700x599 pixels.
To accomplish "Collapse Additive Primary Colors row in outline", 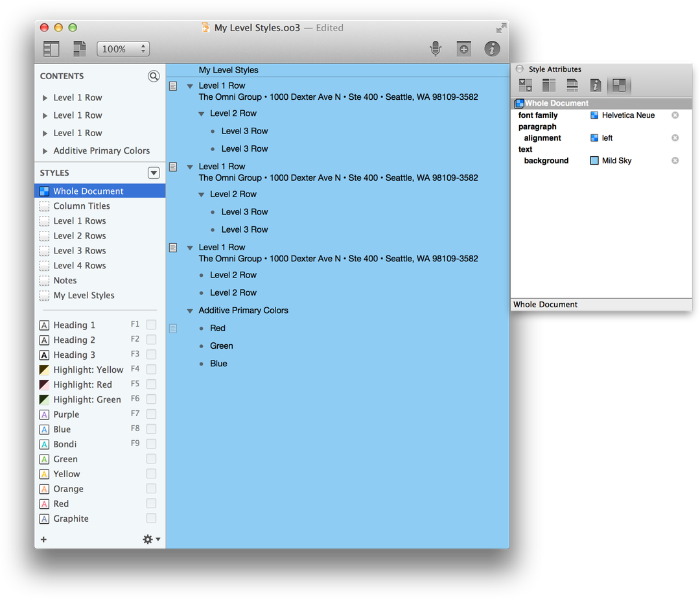I will [190, 311].
